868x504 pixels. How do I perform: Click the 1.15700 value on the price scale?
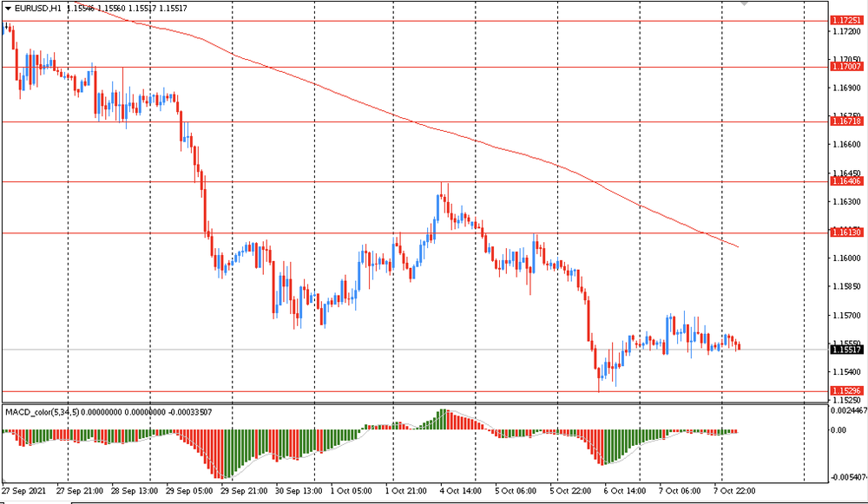click(847, 315)
